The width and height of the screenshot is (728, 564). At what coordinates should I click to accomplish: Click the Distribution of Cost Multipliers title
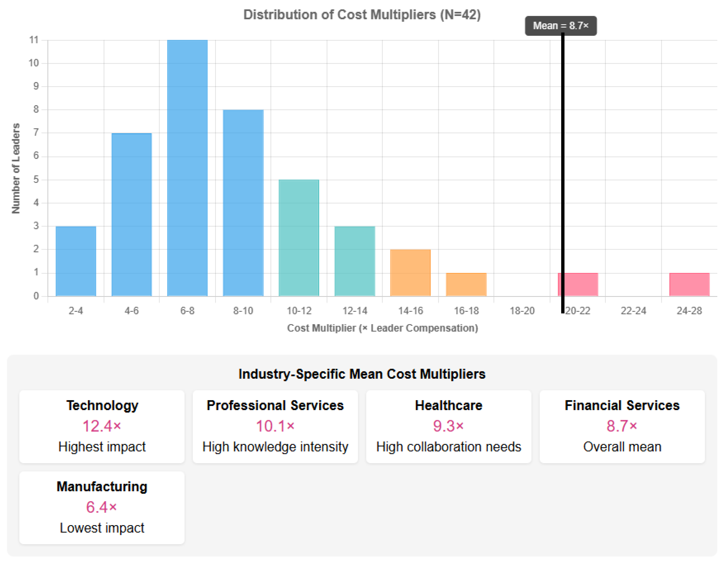point(362,15)
